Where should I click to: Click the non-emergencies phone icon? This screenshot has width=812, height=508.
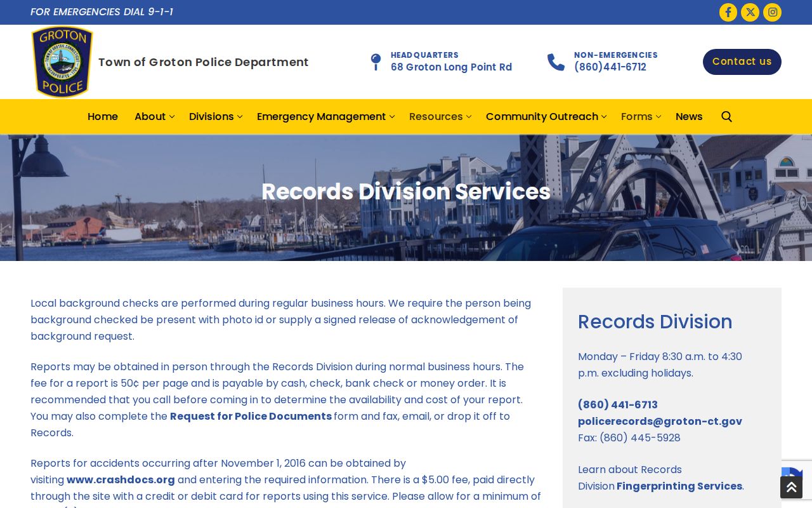[556, 62]
